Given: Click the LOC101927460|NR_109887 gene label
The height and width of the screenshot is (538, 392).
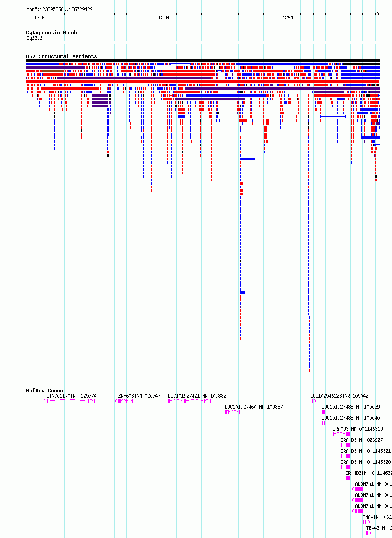Looking at the screenshot, I should [x=254, y=407].
